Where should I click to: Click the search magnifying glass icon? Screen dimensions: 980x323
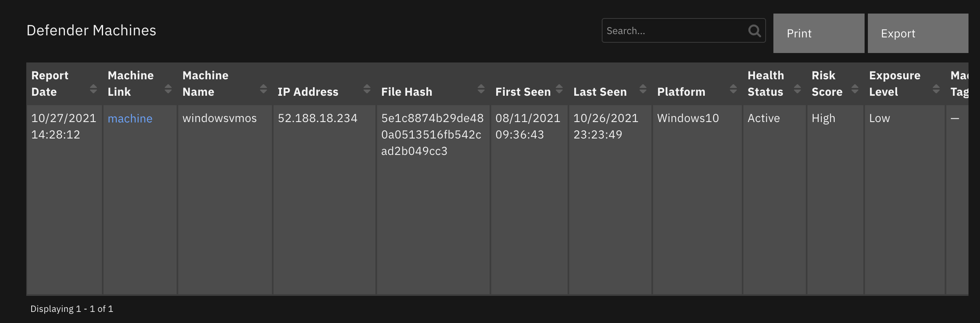[x=755, y=30]
